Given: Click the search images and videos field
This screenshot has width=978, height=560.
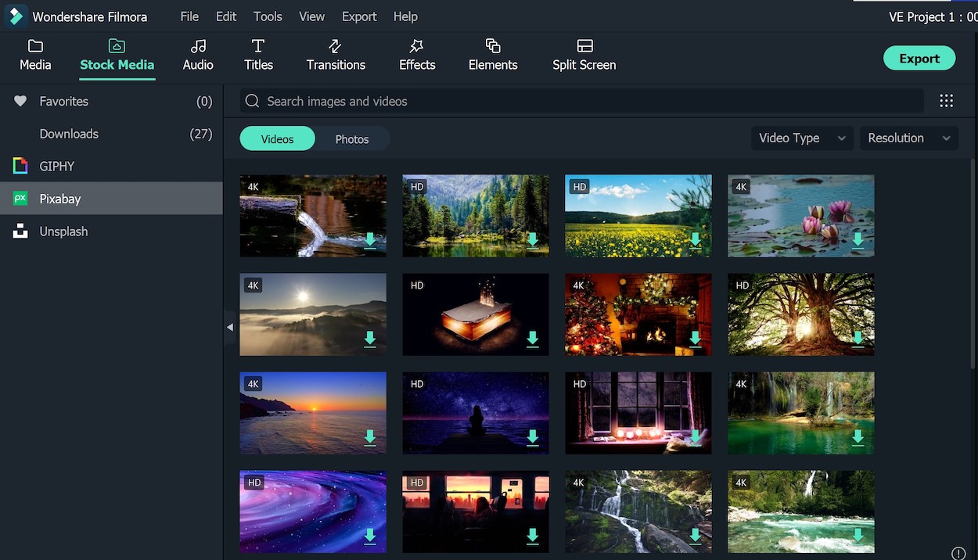Looking at the screenshot, I should 583,101.
